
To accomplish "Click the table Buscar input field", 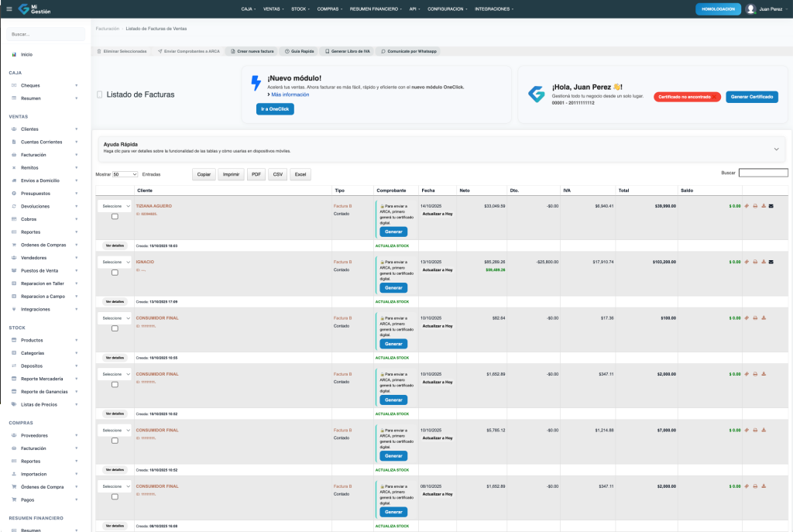I will click(763, 173).
